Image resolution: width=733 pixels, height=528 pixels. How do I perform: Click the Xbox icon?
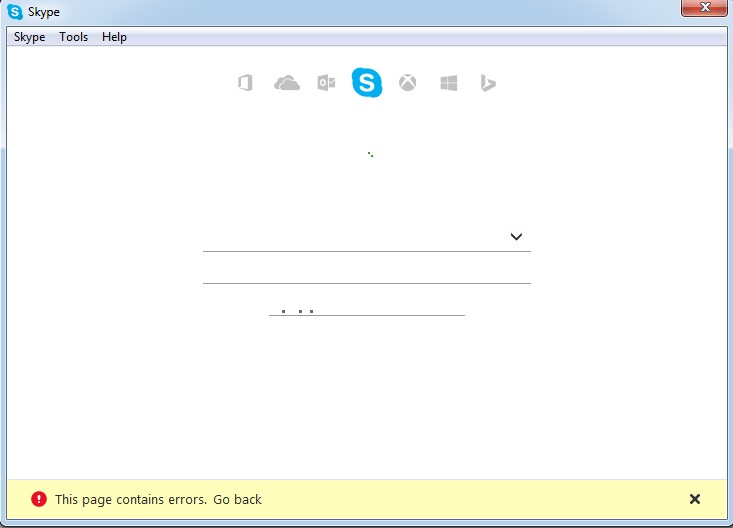pos(407,83)
